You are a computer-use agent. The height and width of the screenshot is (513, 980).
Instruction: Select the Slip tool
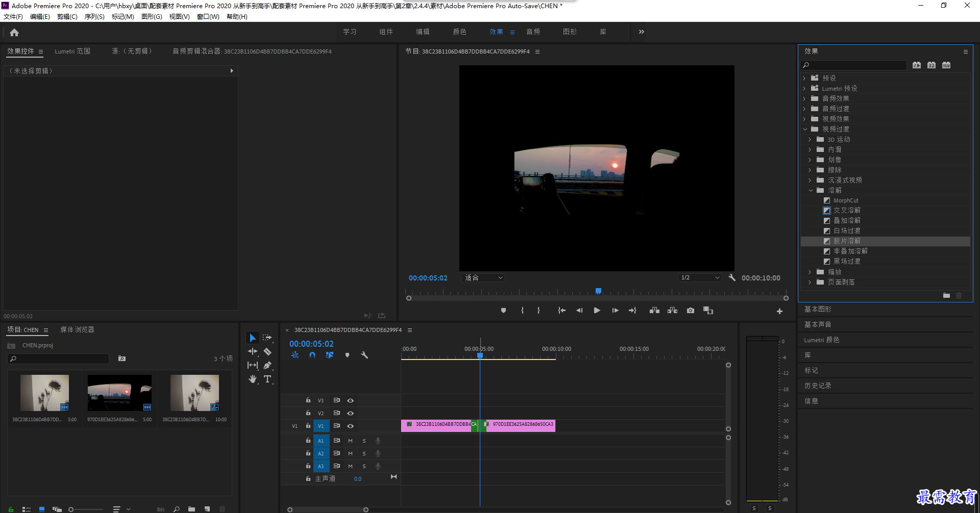[253, 366]
